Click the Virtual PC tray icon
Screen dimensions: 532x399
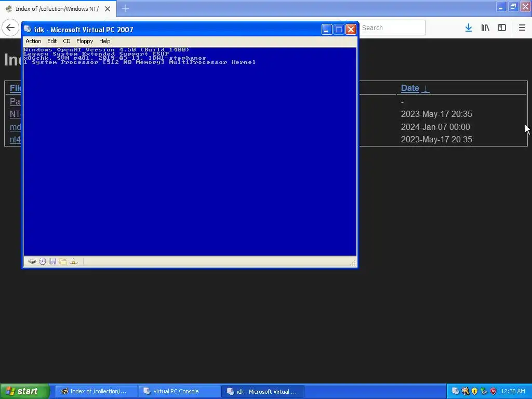[x=455, y=391]
